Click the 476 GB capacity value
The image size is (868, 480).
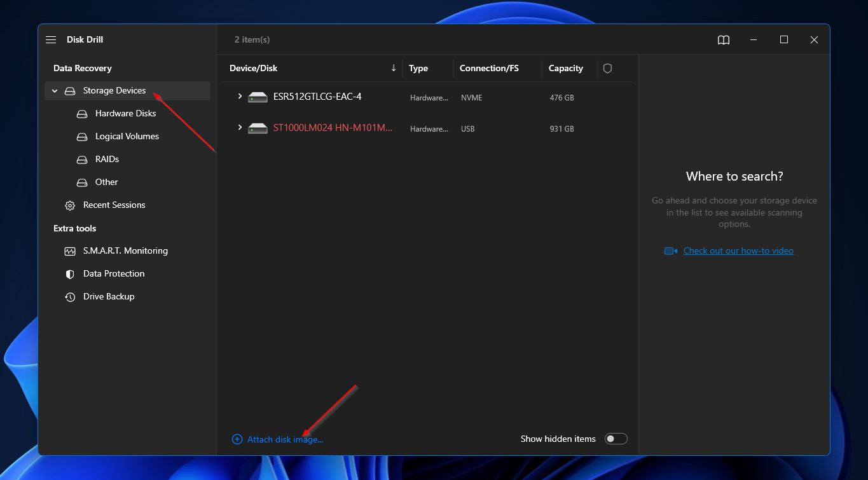coord(562,98)
